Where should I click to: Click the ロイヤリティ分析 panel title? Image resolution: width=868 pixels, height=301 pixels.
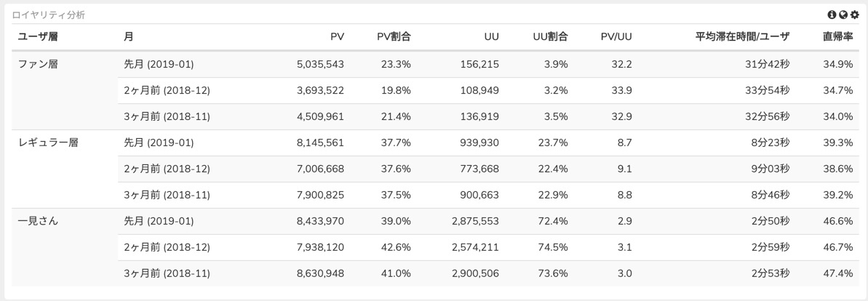tap(49, 15)
